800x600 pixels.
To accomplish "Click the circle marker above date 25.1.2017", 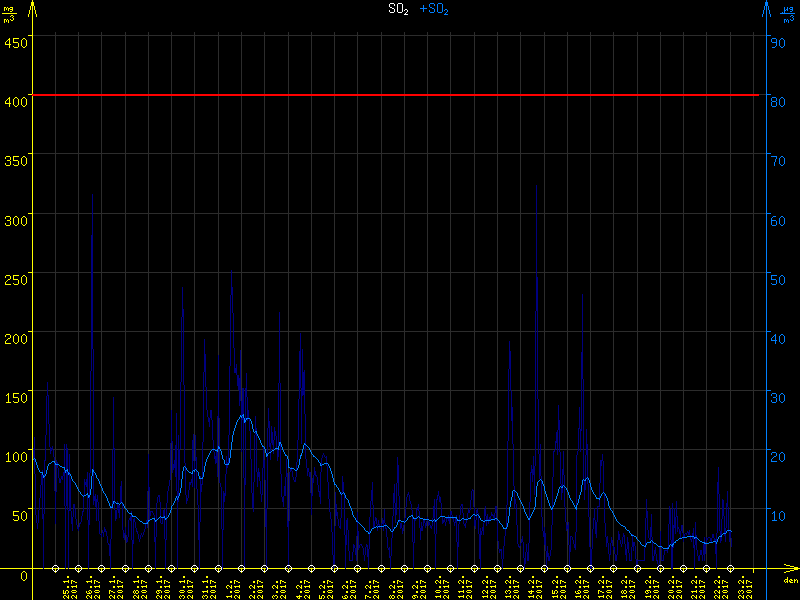I will (55, 567).
